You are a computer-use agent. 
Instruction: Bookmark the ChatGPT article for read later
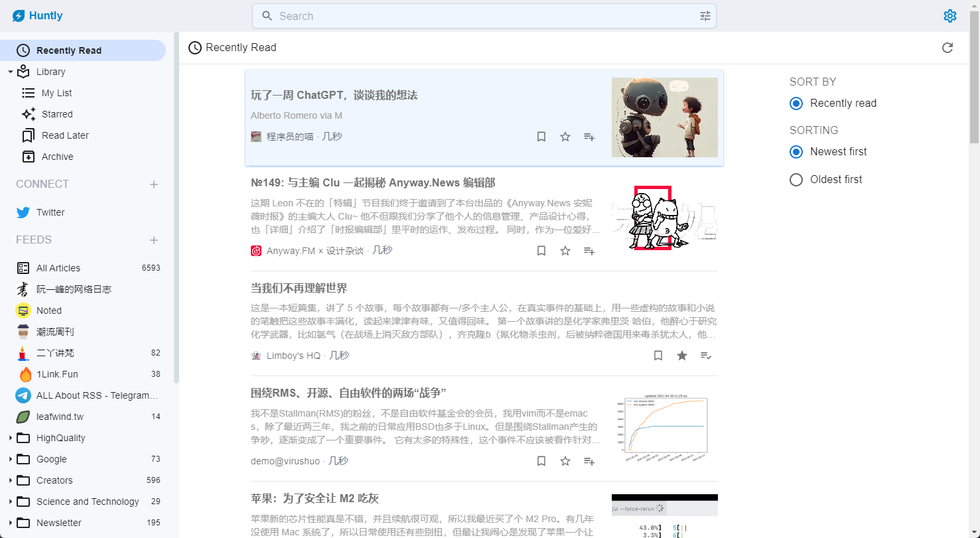[541, 137]
